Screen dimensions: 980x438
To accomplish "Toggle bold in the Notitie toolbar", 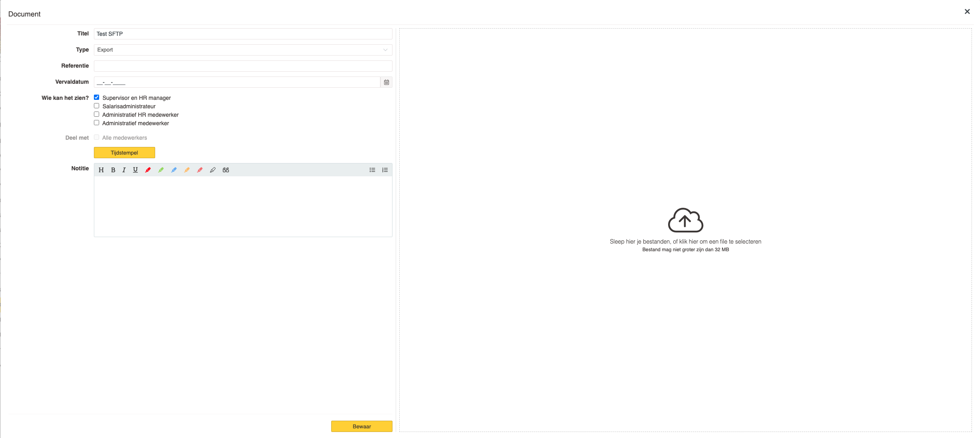I will pyautogui.click(x=113, y=170).
